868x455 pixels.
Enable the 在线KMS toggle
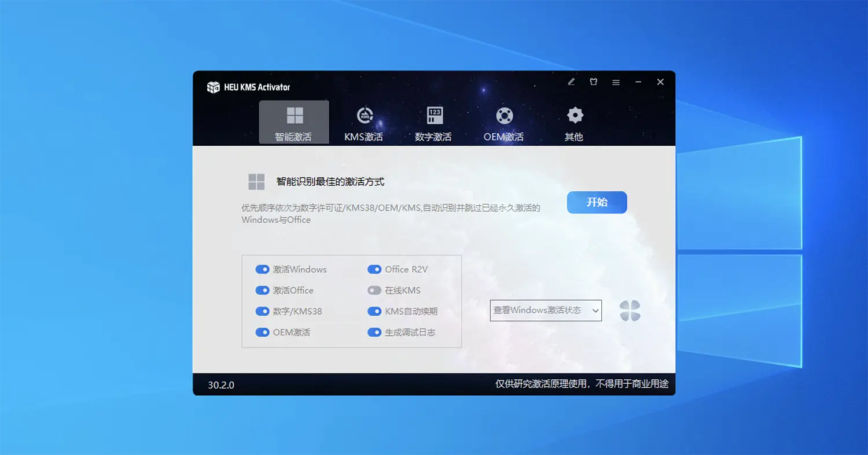click(374, 290)
